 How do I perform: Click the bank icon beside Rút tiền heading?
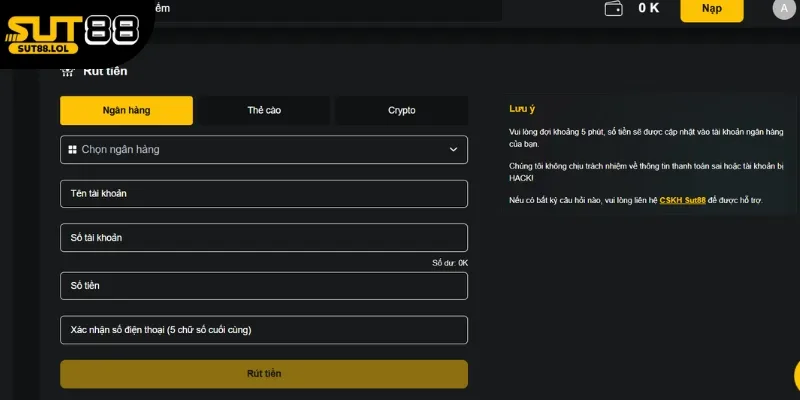tap(67, 71)
